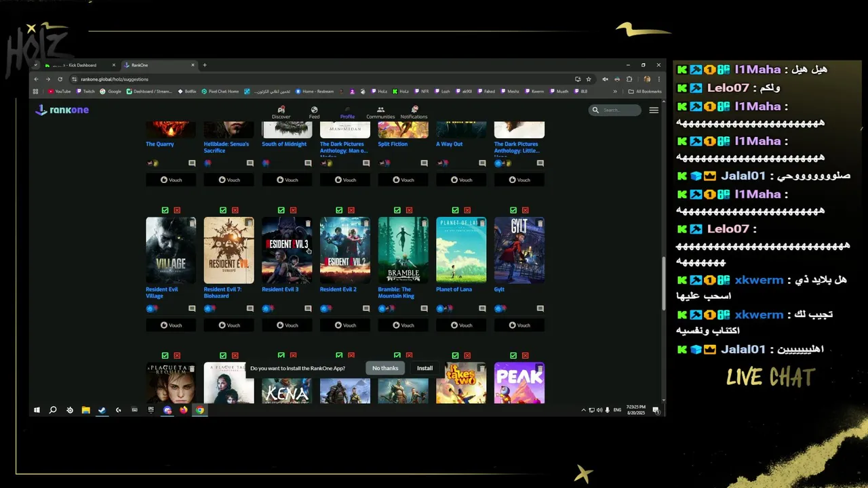Click trash icon on Resident Evil 3 cover
Viewport: 868px width, 488px height.
tap(308, 223)
